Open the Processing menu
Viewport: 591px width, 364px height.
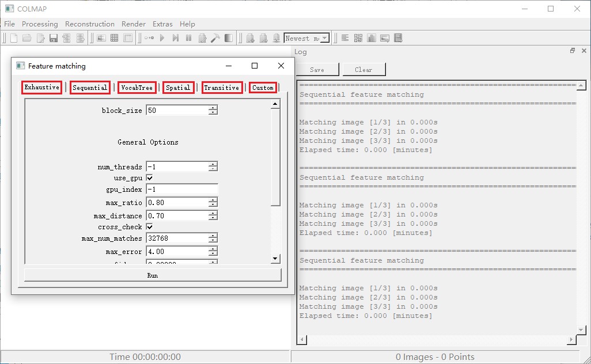40,24
